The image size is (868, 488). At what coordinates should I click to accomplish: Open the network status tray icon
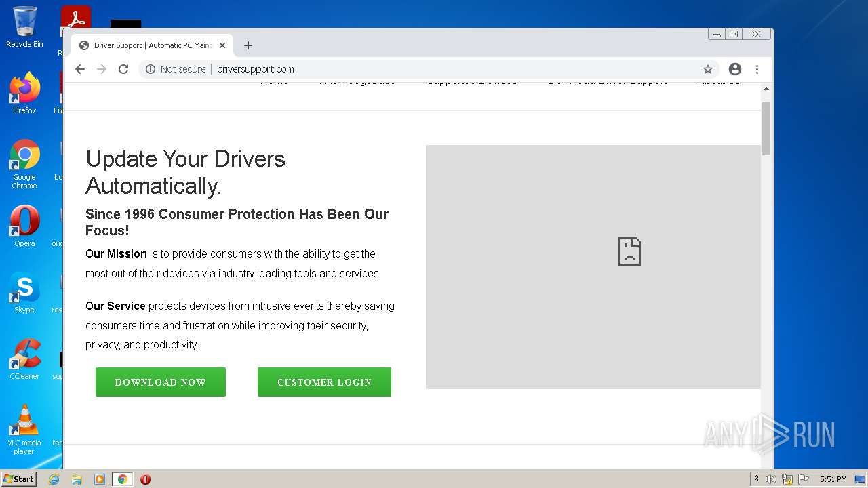tap(787, 479)
